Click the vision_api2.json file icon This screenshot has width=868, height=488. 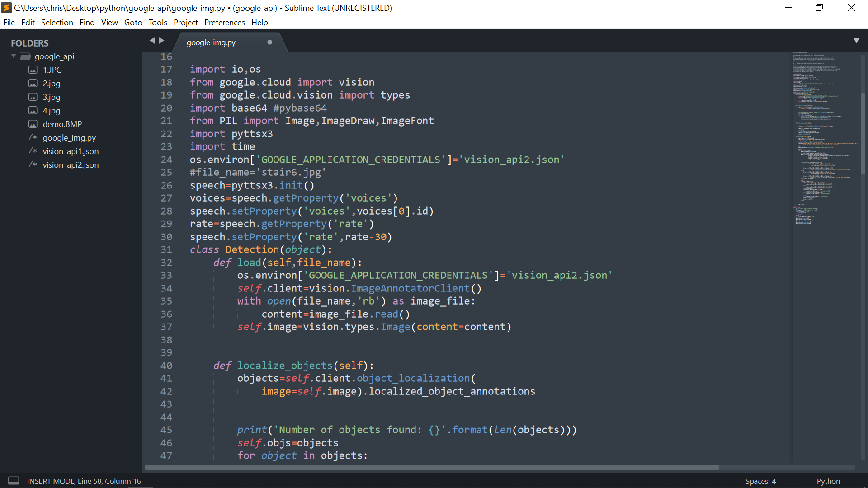[33, 164]
